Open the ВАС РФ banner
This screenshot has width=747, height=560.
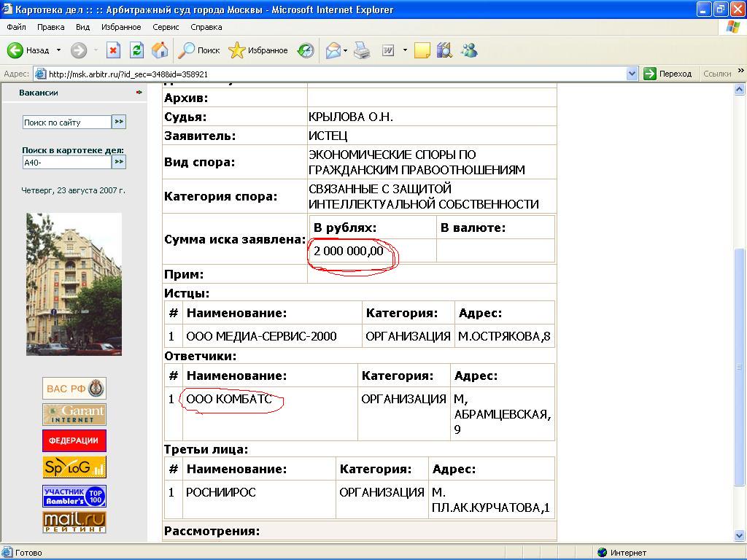click(74, 389)
